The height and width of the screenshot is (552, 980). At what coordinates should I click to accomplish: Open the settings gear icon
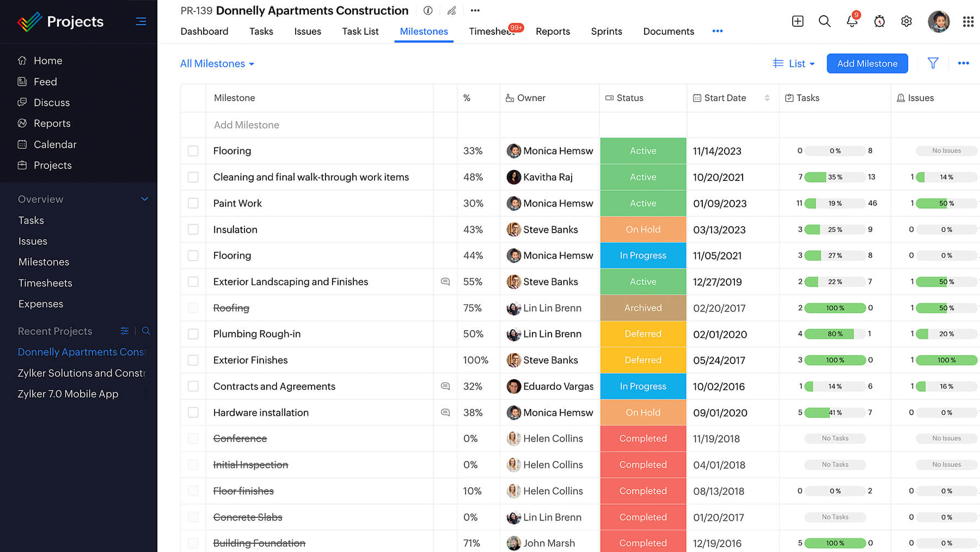click(906, 21)
